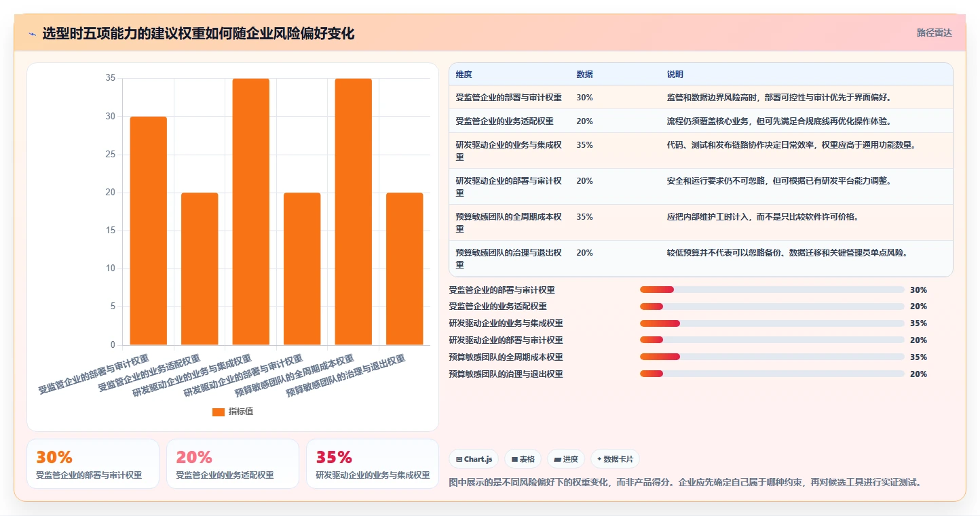This screenshot has height=516, width=980.
Task: Click progress bar for 预算敏感团队的治理与退出权重
Action: (x=772, y=374)
